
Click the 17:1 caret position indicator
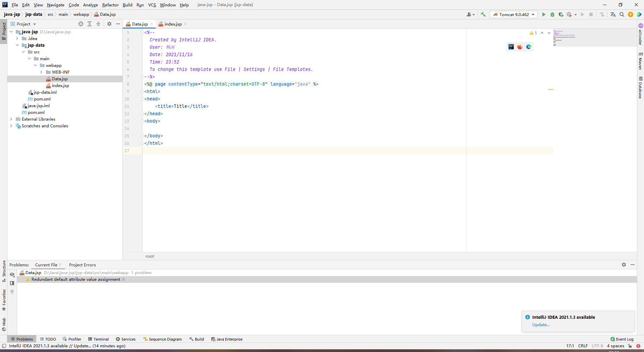coord(570,346)
